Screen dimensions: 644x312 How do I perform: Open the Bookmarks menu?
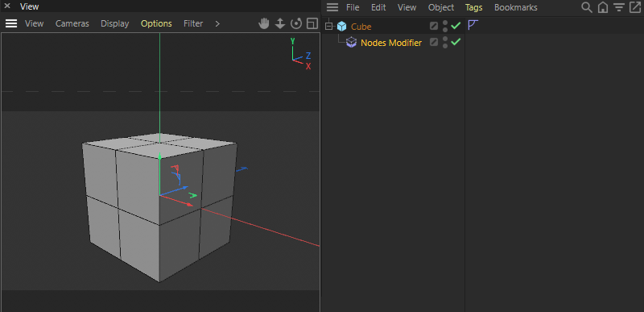pos(516,7)
